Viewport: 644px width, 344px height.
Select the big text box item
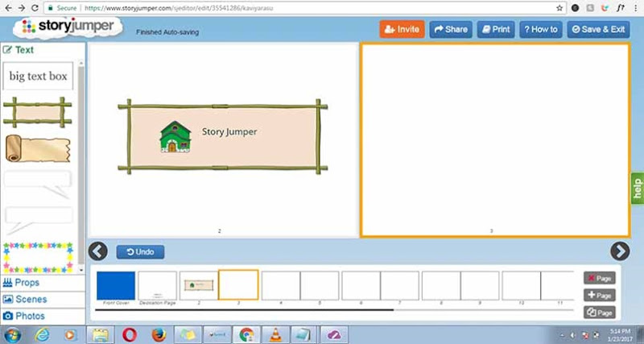[38, 76]
